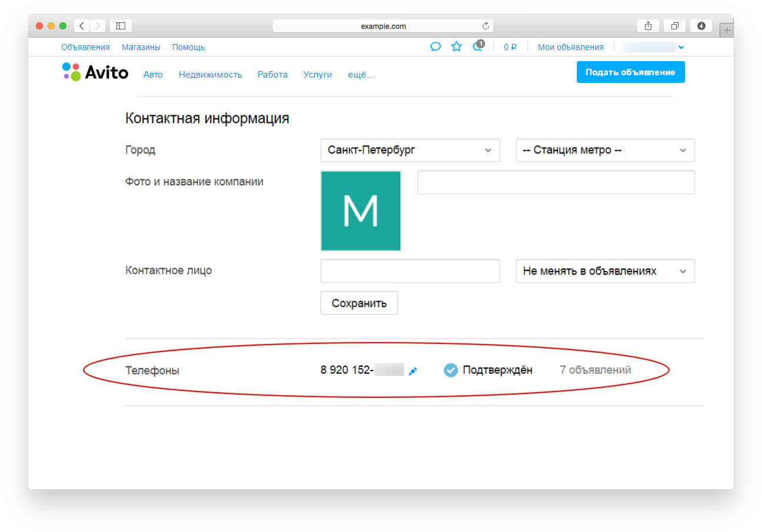Click the Контактное лицо input field
Screen dimensions: 762x532
(x=410, y=271)
